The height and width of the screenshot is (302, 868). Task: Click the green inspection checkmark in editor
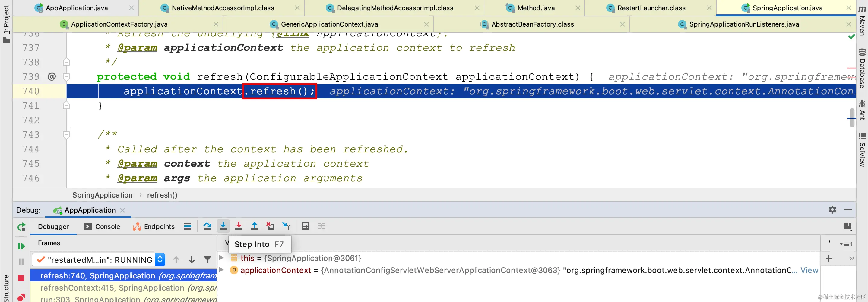click(x=851, y=37)
